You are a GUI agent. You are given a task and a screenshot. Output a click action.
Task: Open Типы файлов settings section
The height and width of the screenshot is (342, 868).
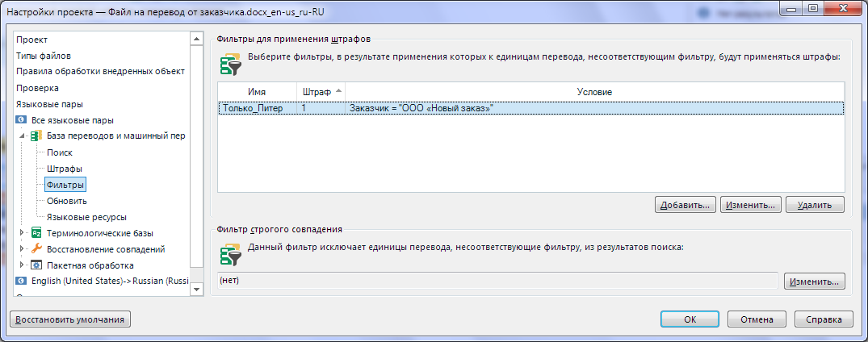44,56
